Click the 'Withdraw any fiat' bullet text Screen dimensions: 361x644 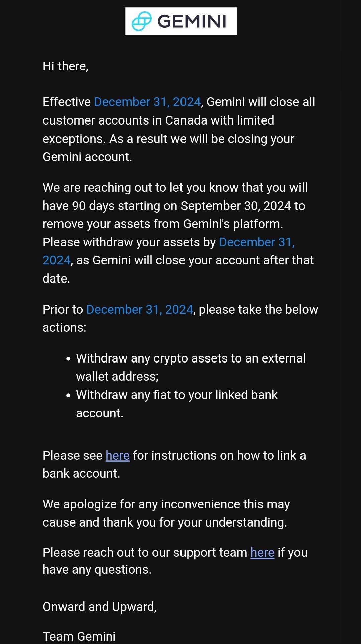point(176,395)
